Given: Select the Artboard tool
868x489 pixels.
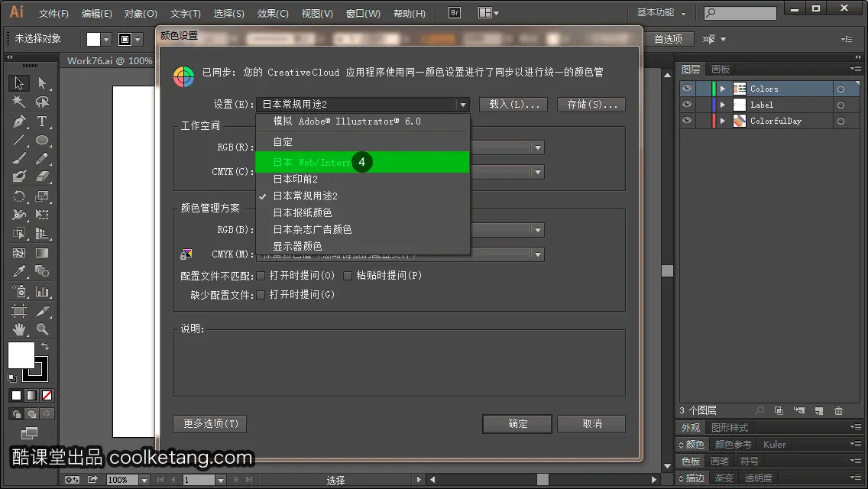Looking at the screenshot, I should tap(19, 311).
